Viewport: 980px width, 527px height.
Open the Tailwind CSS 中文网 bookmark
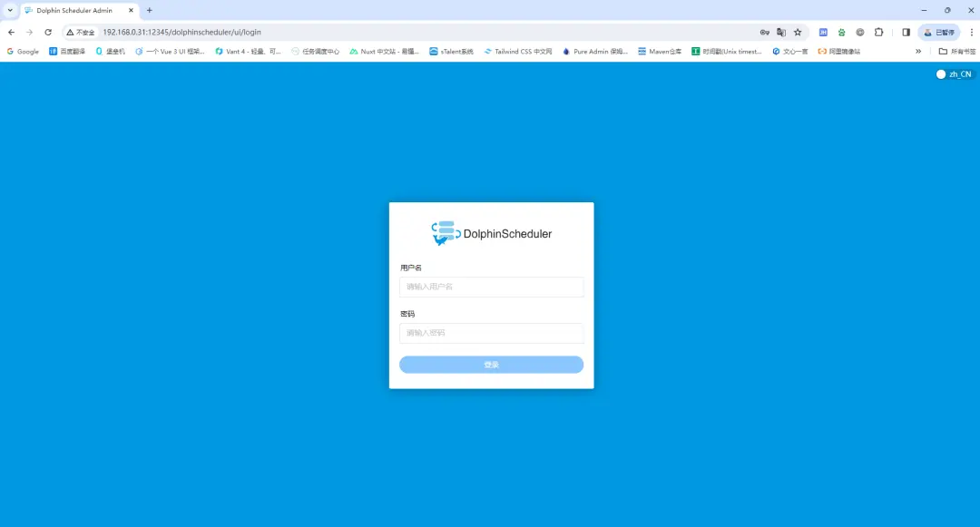click(x=518, y=52)
